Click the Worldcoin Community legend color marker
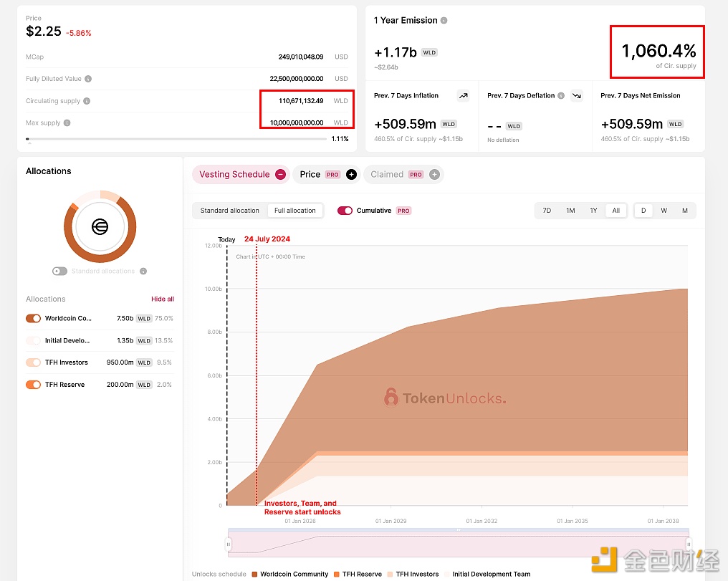 click(254, 574)
